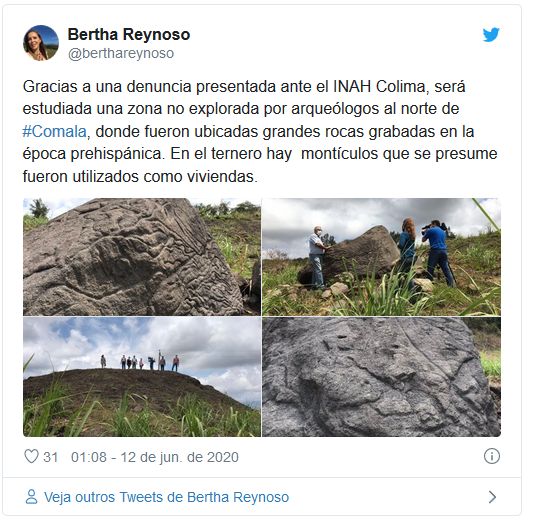The width and height of the screenshot is (537, 521).
Task: View the carved rock close-up photo
Action: (142, 257)
